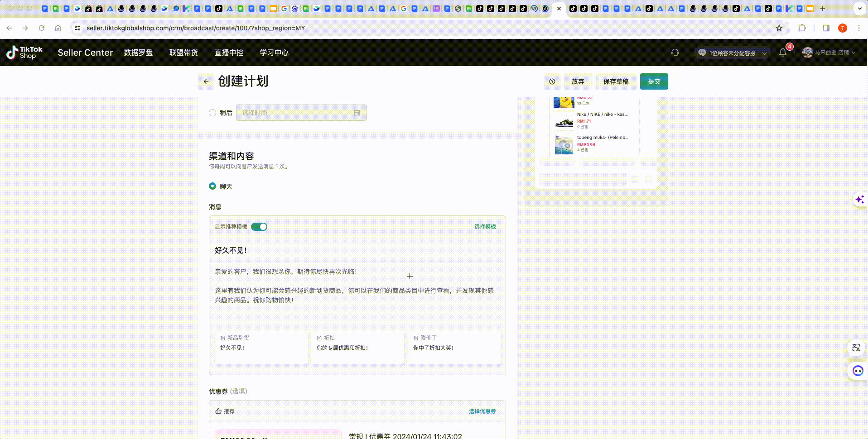868x439 pixels.
Task: Click the floating translate (文A) icon
Action: [856, 348]
